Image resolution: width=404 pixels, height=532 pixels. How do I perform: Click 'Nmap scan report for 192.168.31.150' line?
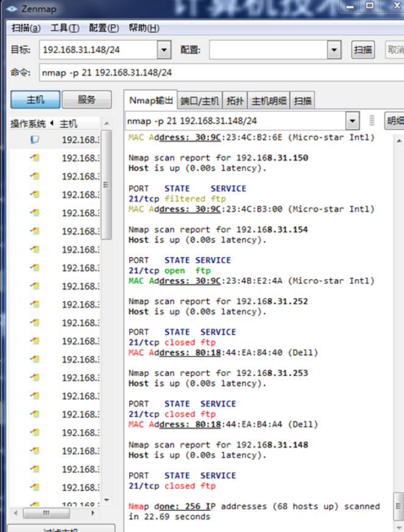pos(218,158)
